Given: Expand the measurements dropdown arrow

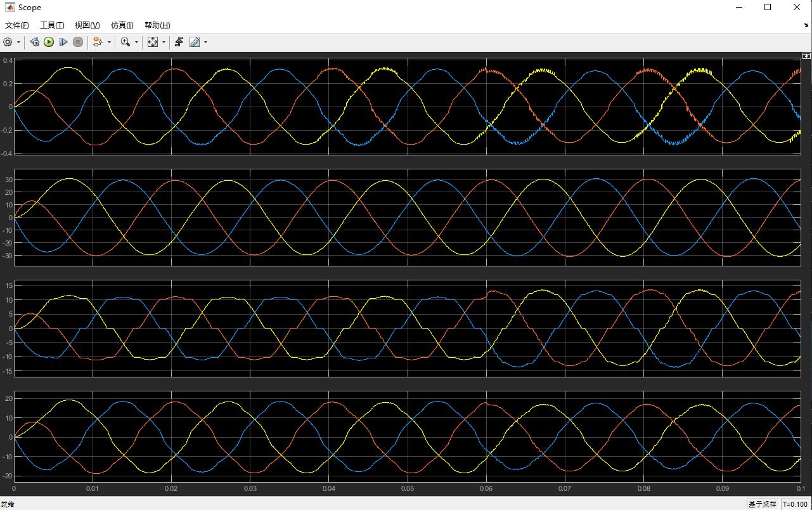Looking at the screenshot, I should [x=205, y=42].
